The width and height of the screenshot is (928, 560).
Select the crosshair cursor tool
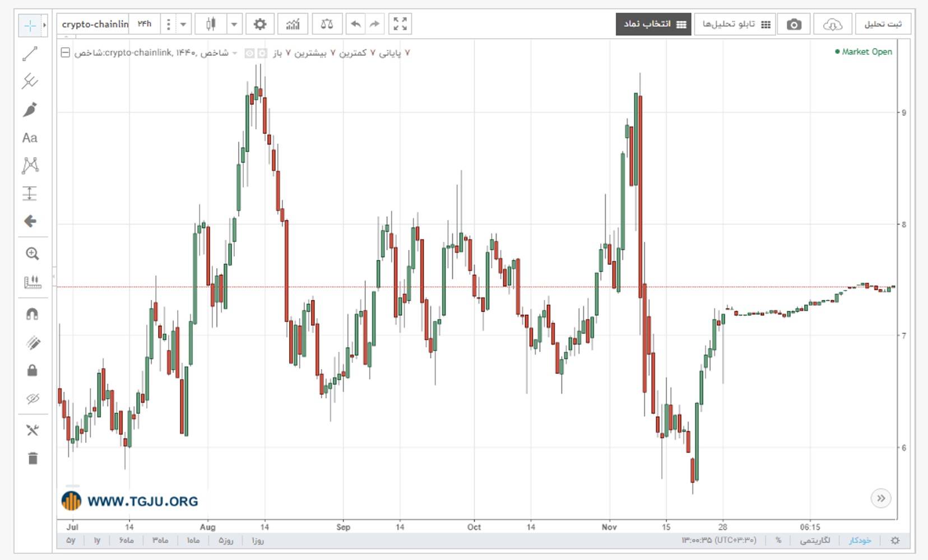pyautogui.click(x=30, y=25)
